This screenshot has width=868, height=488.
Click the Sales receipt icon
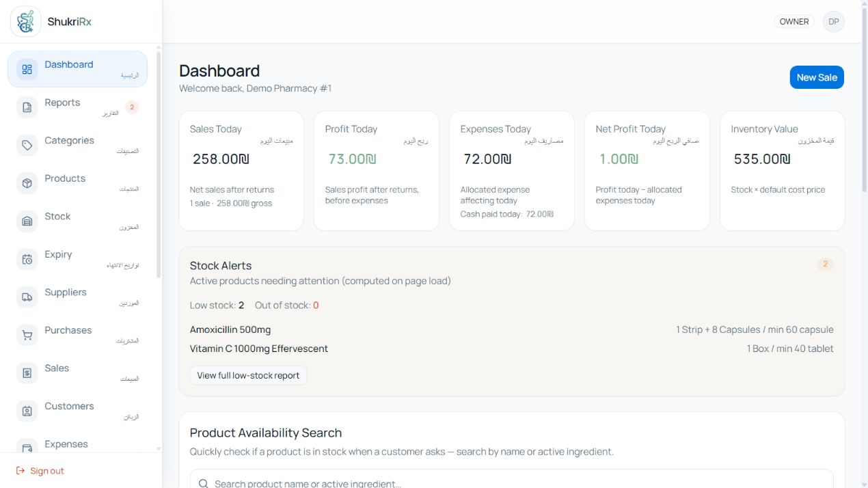pyautogui.click(x=27, y=372)
